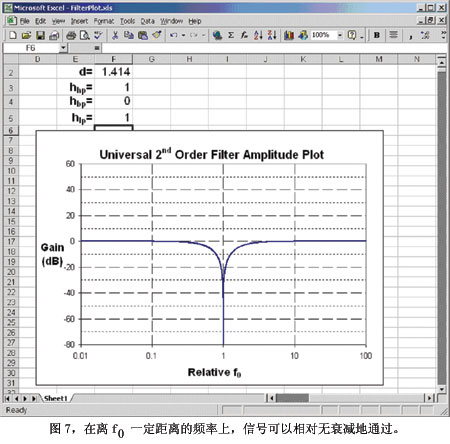The height and width of the screenshot is (444, 450).
Task: Click the scroll-down arrow of vertical scrollbar
Action: click(x=442, y=389)
